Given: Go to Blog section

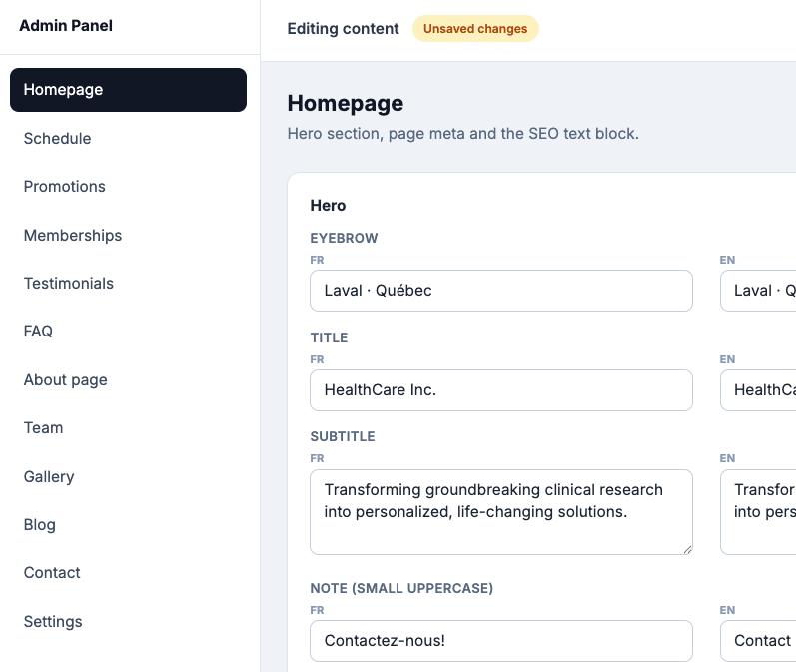Looking at the screenshot, I should (x=128, y=524).
